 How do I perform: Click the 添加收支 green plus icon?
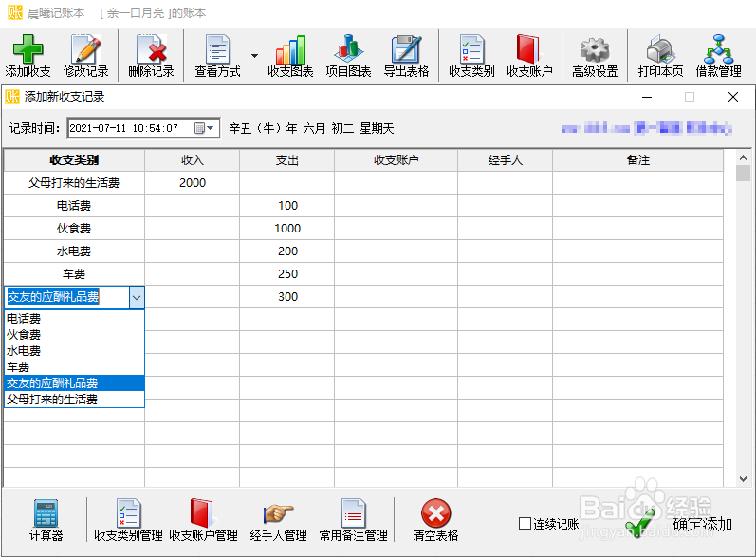(28, 49)
